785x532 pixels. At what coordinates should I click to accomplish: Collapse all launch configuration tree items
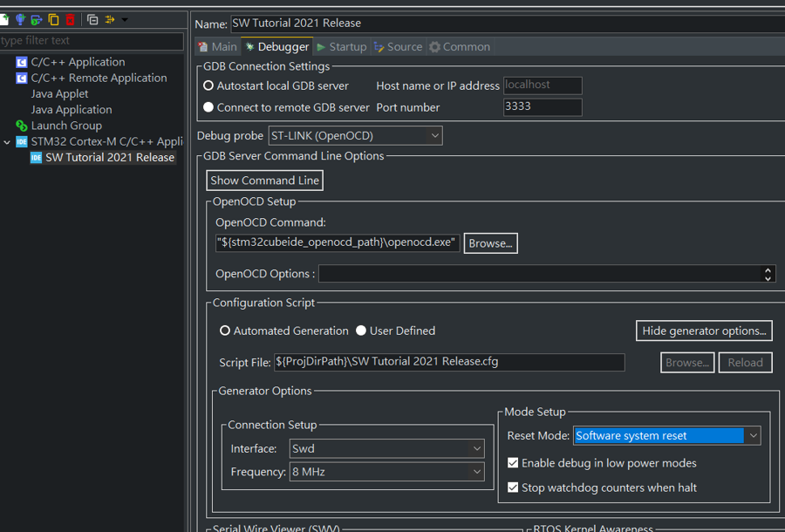92,19
